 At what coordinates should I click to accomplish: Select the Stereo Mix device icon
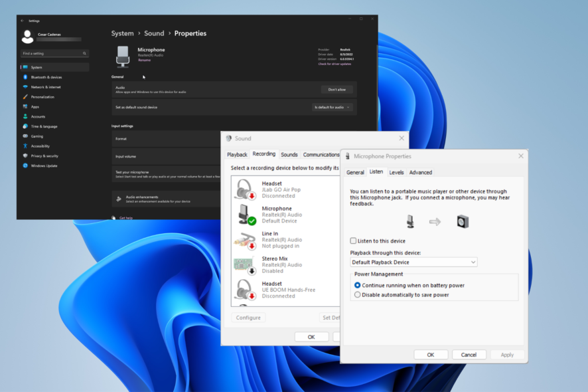point(245,265)
